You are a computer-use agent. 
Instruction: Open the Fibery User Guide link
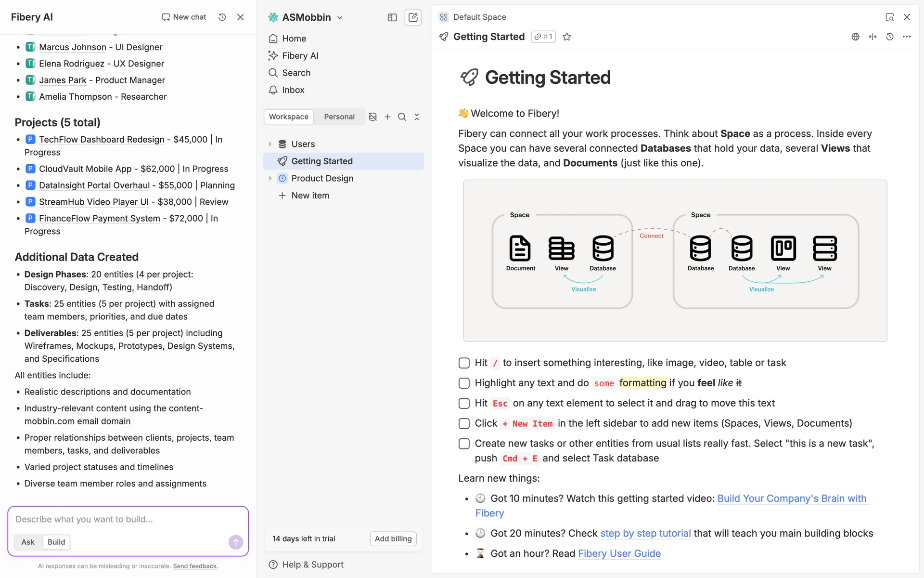(x=619, y=554)
